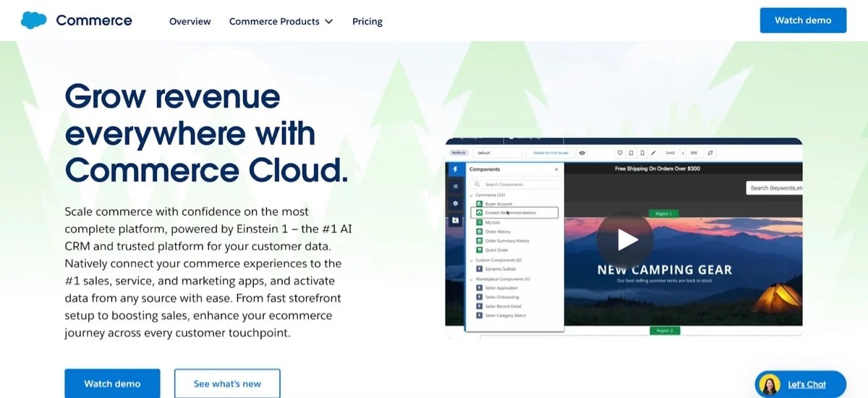868x398 pixels.
Task: Open the default audience dropdown
Action: (498, 153)
